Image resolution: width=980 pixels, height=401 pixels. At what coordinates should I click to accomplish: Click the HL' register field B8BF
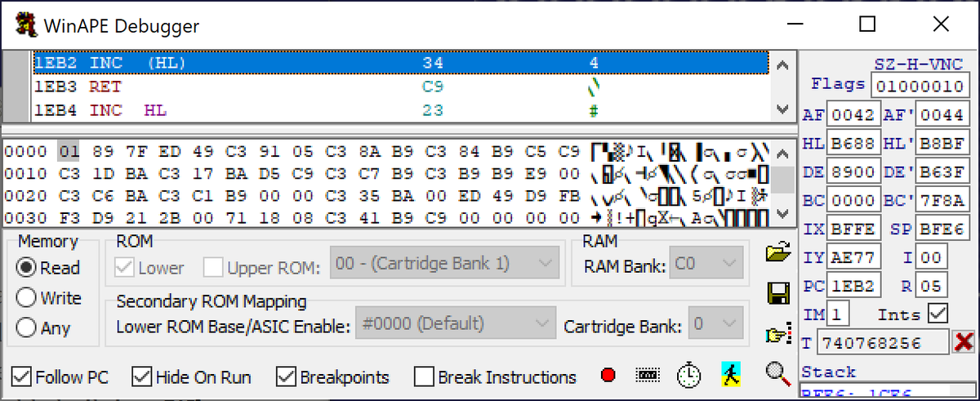[x=943, y=144]
